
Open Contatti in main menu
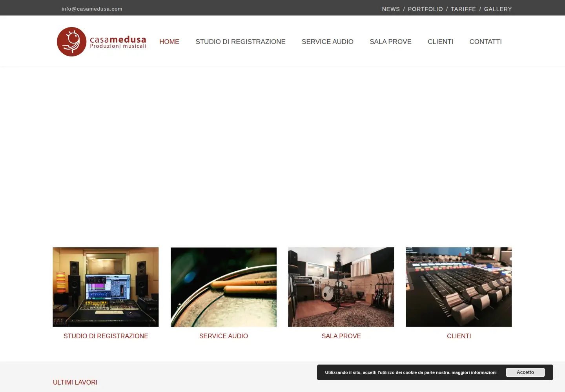(x=485, y=42)
